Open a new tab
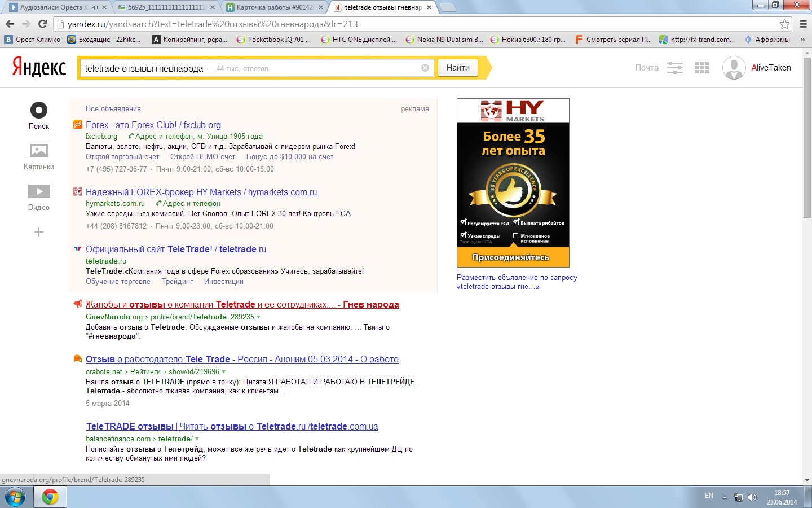The width and height of the screenshot is (812, 508). tap(447, 7)
